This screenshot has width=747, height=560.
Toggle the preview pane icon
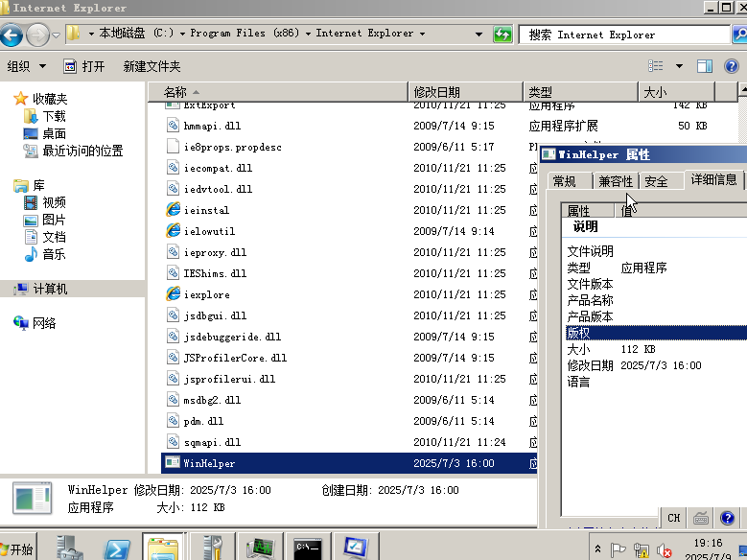click(x=705, y=66)
